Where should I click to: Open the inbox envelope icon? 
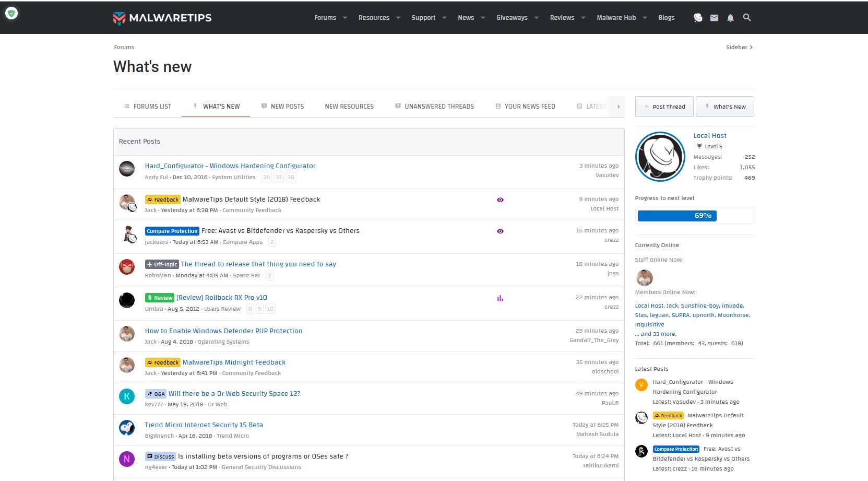tap(715, 18)
